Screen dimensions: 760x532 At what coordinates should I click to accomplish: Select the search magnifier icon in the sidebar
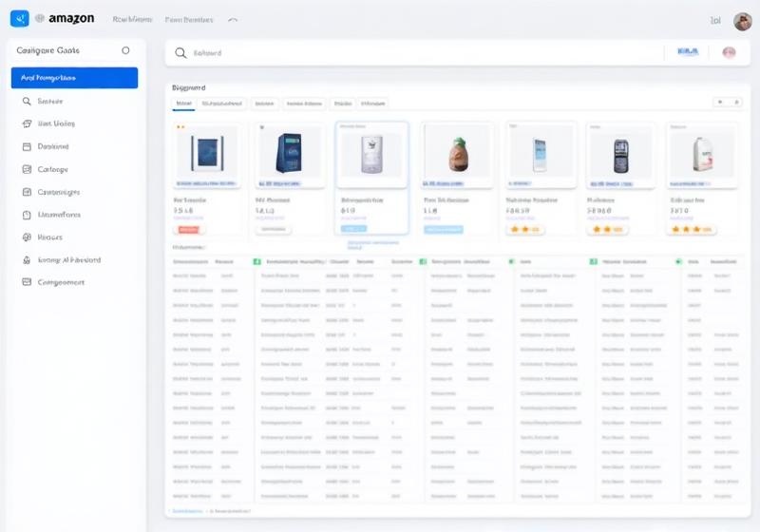tap(27, 101)
